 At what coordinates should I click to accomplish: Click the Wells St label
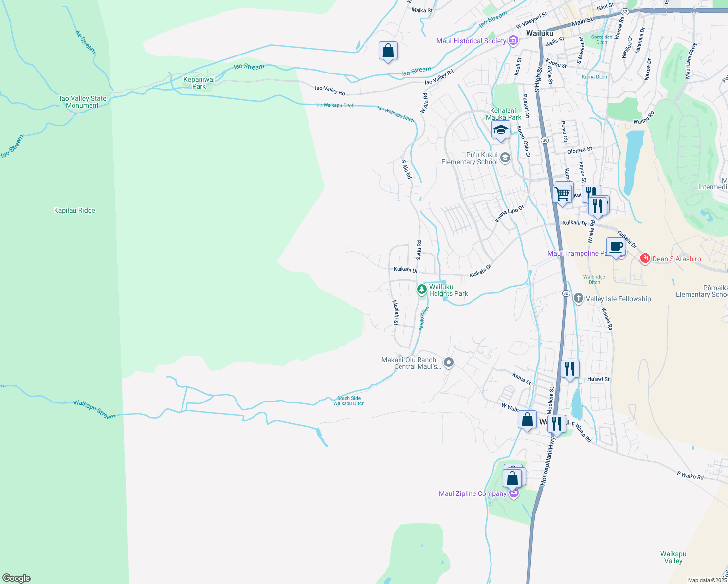pos(554,42)
